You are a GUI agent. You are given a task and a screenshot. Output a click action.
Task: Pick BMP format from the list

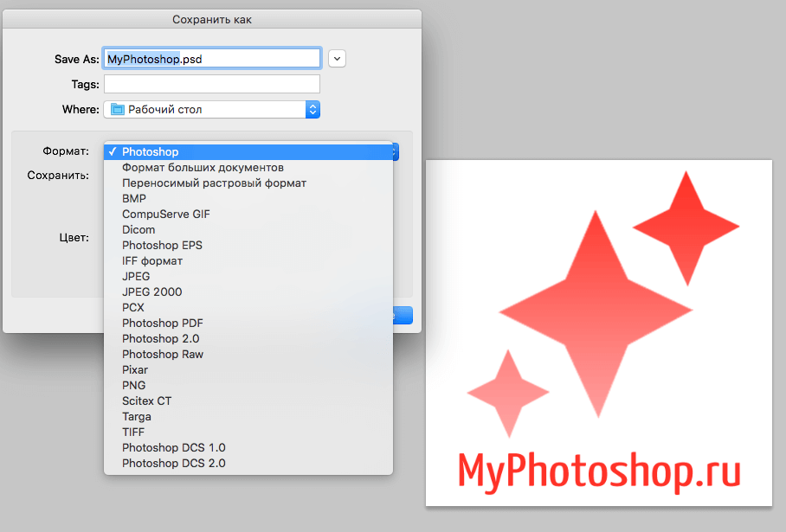coord(134,198)
